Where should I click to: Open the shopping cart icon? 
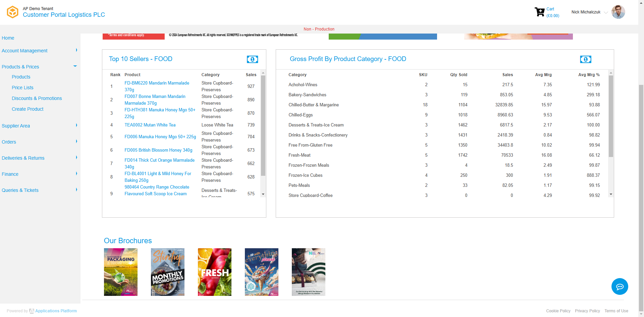[x=539, y=12]
